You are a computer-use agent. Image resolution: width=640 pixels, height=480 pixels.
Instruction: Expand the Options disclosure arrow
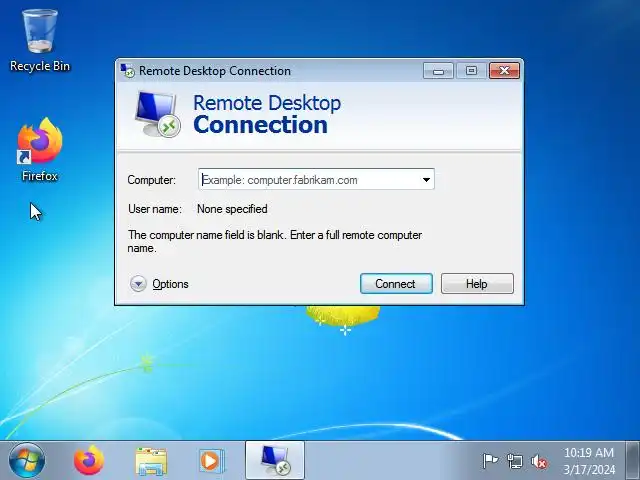tap(138, 284)
